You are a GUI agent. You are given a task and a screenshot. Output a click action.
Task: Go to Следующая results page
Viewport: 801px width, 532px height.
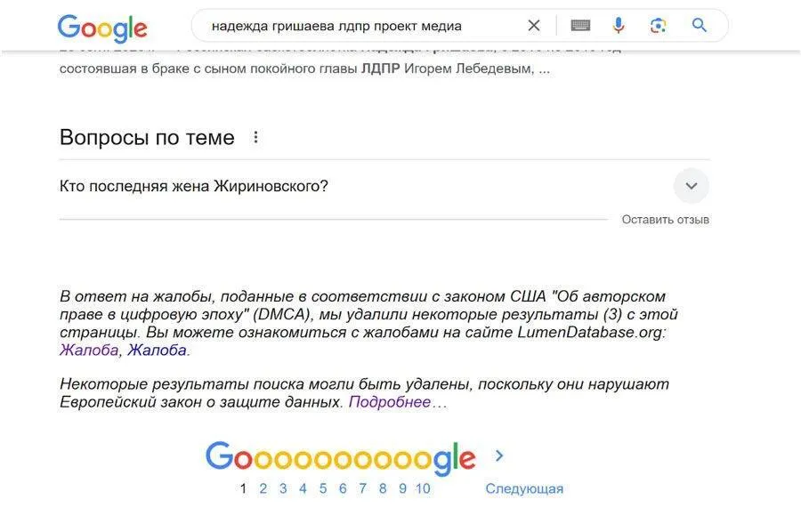tap(524, 488)
